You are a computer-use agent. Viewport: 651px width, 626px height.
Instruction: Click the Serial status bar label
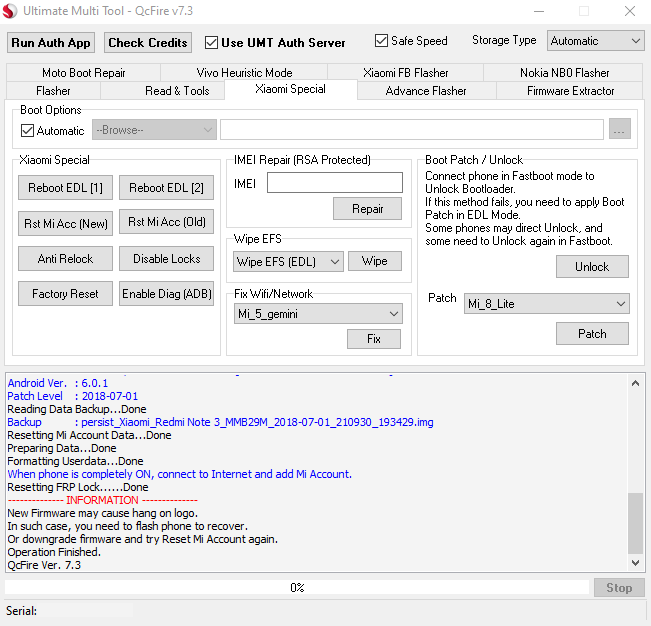[x=21, y=611]
